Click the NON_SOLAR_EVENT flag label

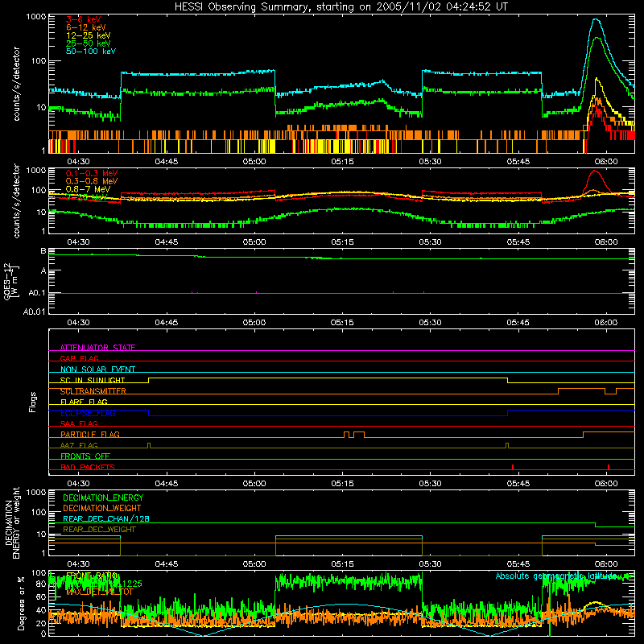coord(97,369)
